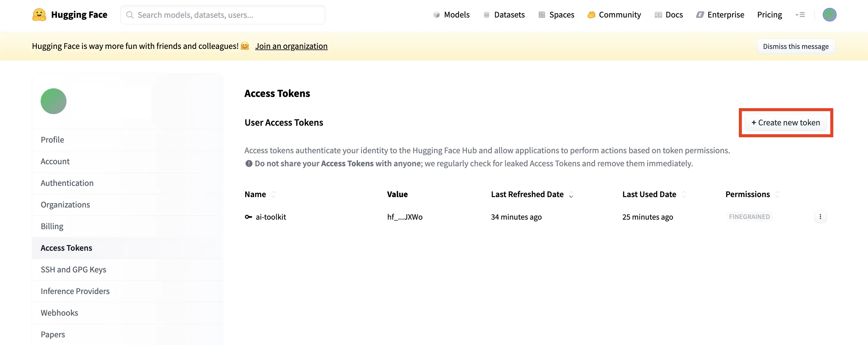
Task: Open the three-dot menu for ai-toolkit token
Action: coord(821,217)
